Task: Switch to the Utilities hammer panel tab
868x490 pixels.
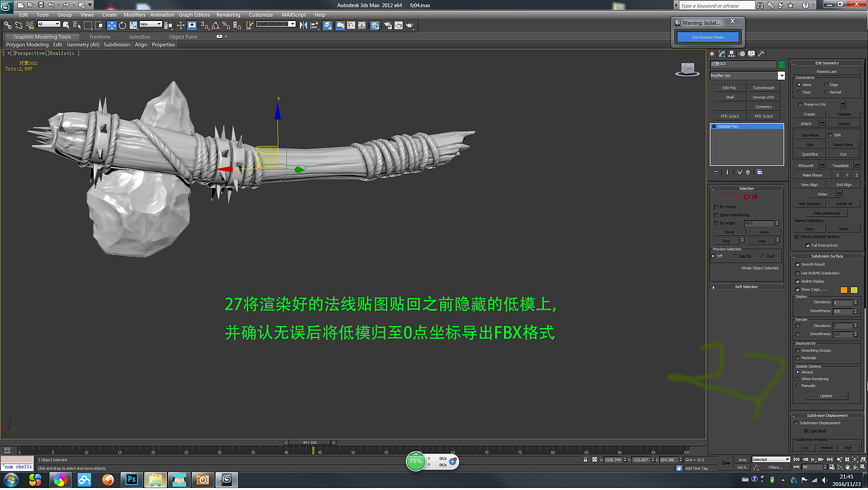Action: 761,54
